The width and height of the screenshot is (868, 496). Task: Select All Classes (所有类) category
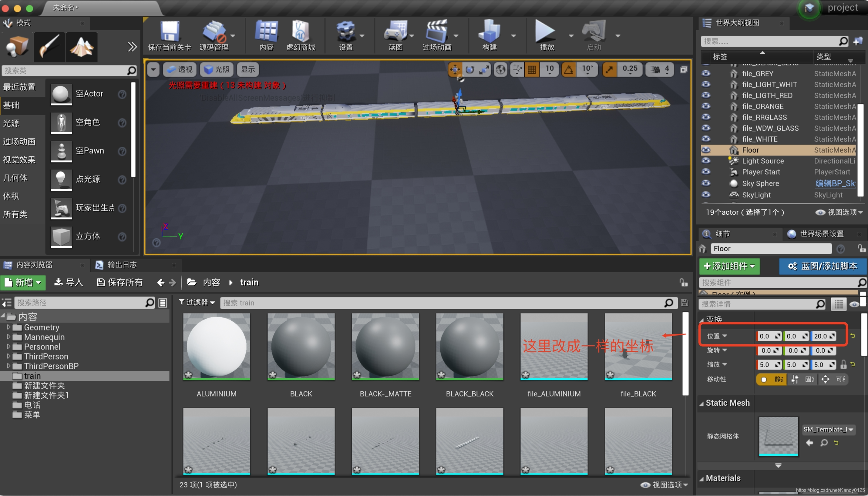coord(15,214)
